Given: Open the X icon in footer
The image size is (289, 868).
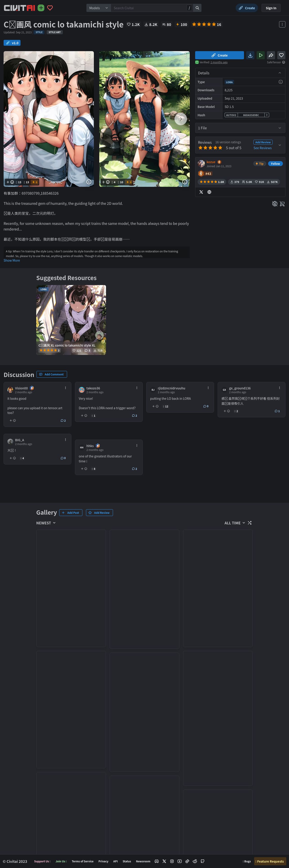Looking at the screenshot, I should tap(164, 861).
